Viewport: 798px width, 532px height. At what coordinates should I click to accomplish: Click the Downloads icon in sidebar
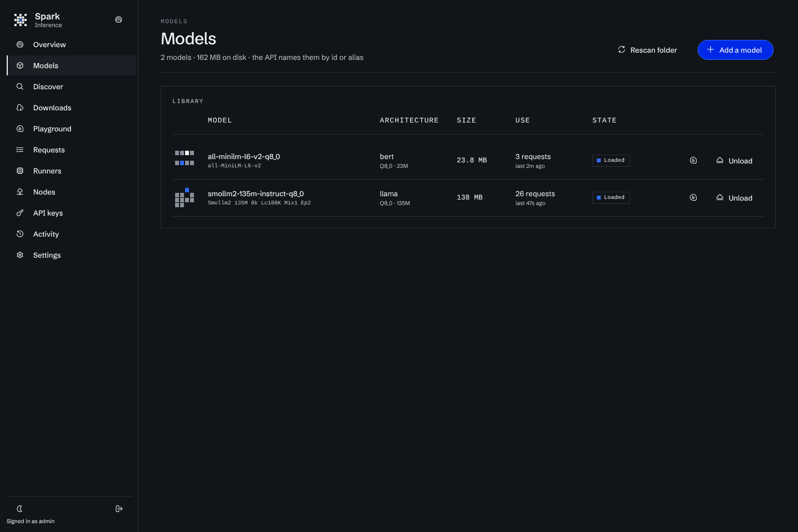[x=20, y=108]
